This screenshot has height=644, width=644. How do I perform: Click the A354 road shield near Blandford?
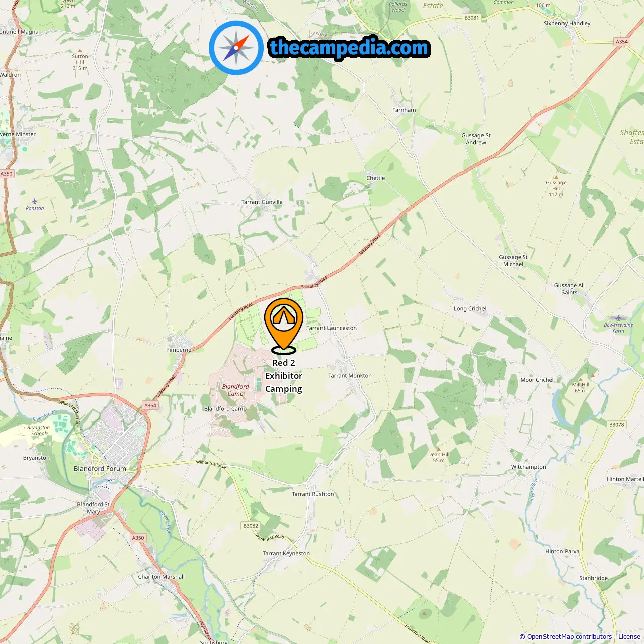tap(150, 405)
